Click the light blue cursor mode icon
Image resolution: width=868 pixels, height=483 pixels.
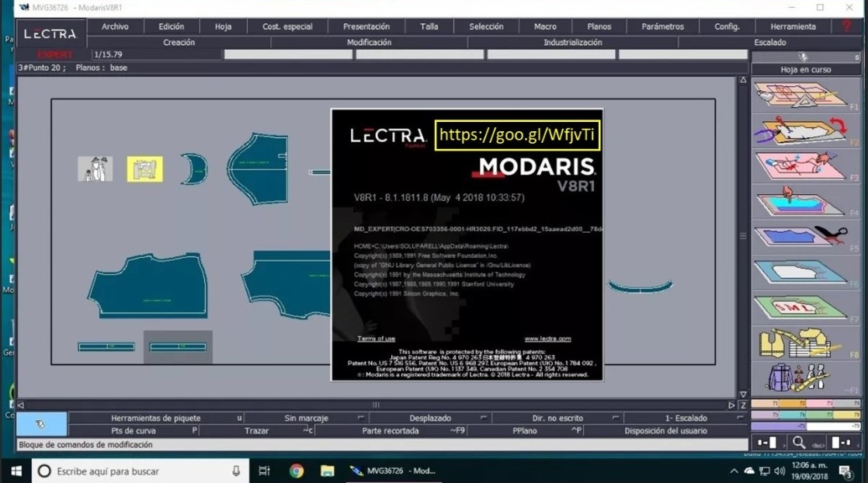(x=41, y=424)
